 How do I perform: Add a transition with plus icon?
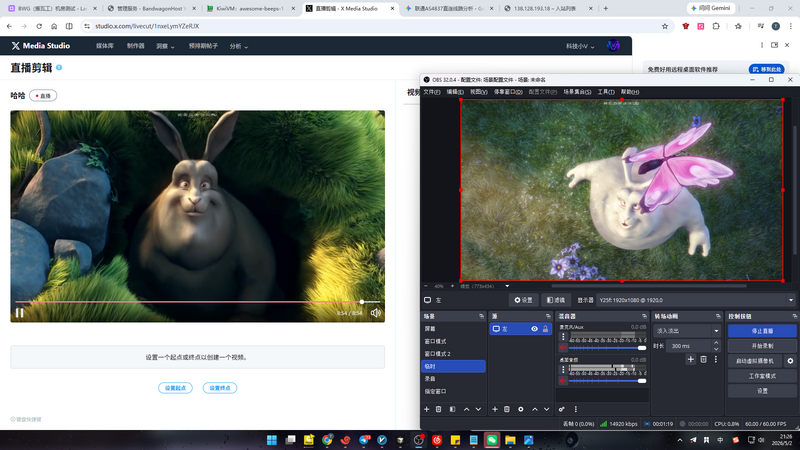pos(690,359)
